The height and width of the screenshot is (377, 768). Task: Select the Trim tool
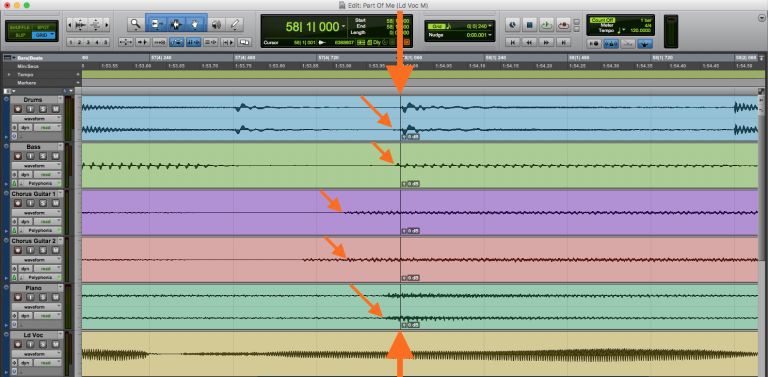156,24
